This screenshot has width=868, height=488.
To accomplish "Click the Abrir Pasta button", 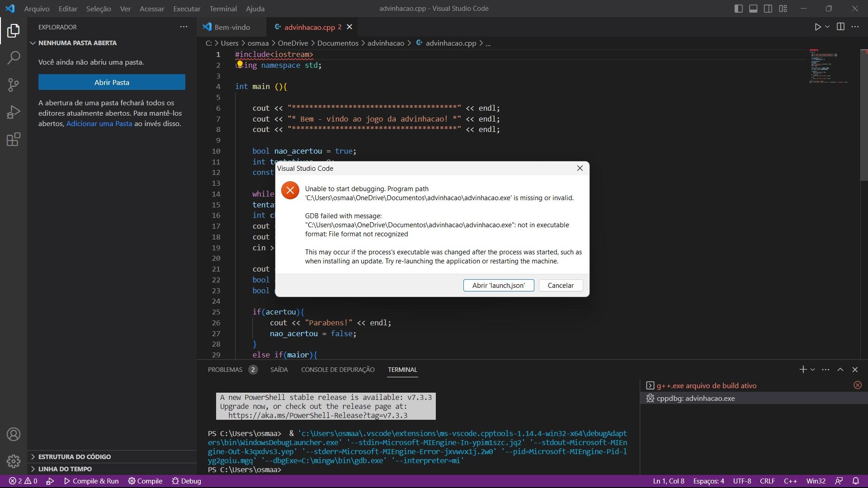I will (x=112, y=82).
